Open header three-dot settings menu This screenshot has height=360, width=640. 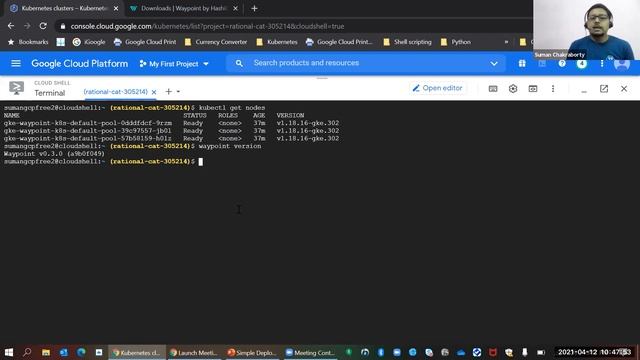[x=602, y=64]
